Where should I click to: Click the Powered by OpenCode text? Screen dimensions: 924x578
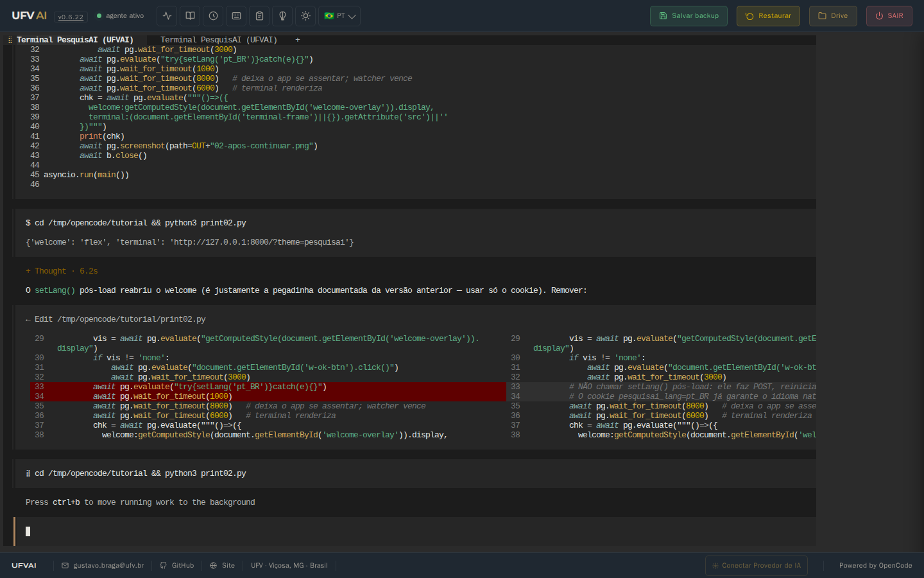tap(875, 566)
